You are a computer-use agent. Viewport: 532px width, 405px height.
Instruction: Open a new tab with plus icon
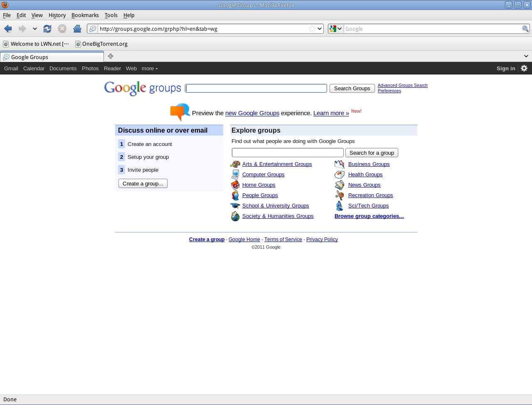pos(111,56)
